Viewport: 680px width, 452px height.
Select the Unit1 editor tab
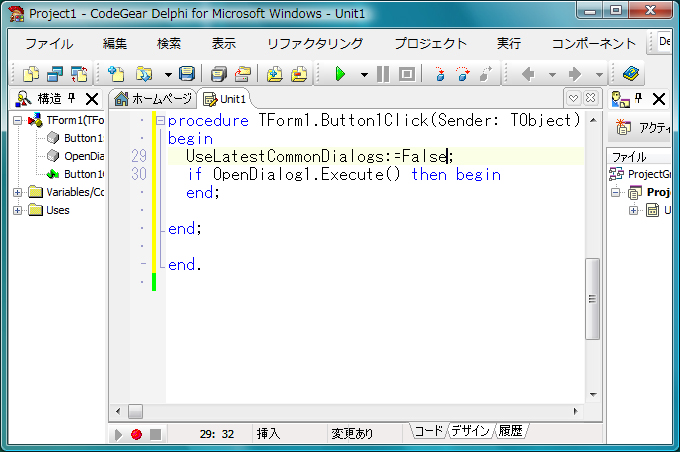pos(225,99)
